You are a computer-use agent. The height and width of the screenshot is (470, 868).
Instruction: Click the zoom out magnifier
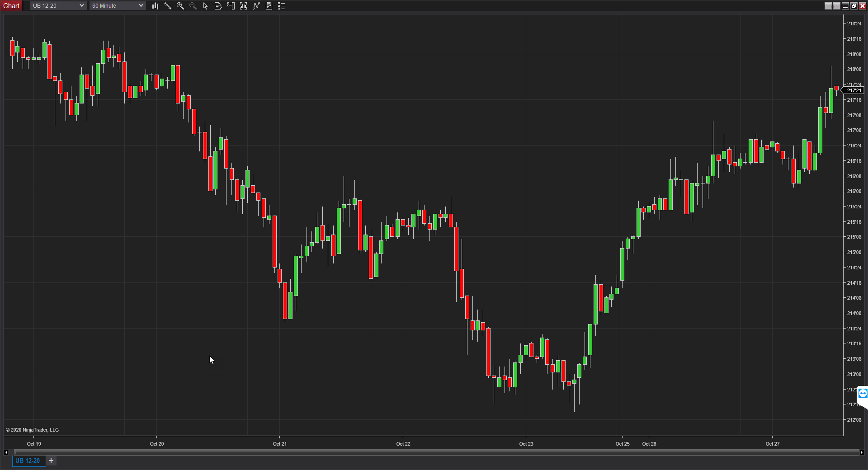tap(193, 6)
